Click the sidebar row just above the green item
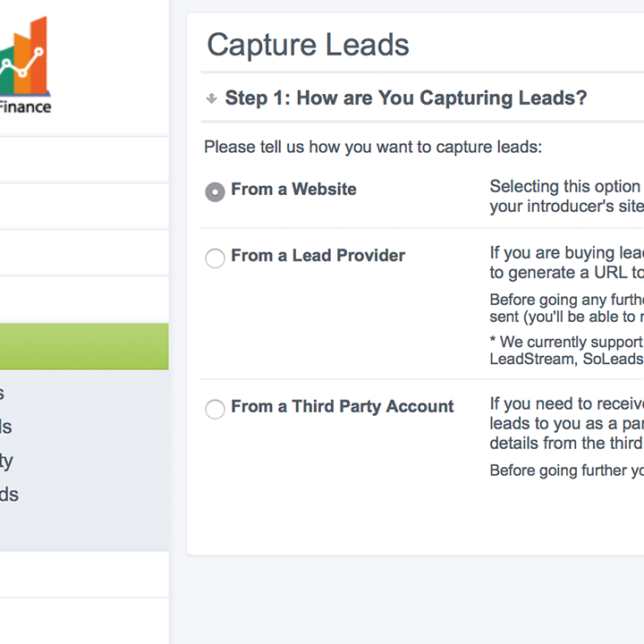 tap(84, 300)
